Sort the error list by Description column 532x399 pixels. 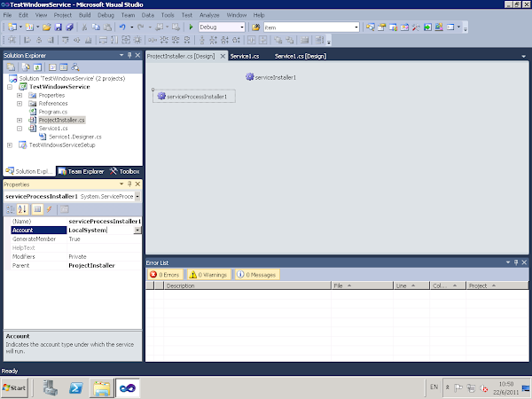pyautogui.click(x=247, y=286)
